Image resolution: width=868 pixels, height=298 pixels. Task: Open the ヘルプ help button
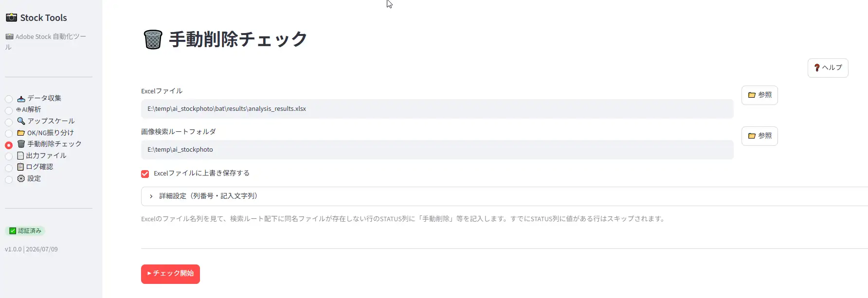(828, 68)
